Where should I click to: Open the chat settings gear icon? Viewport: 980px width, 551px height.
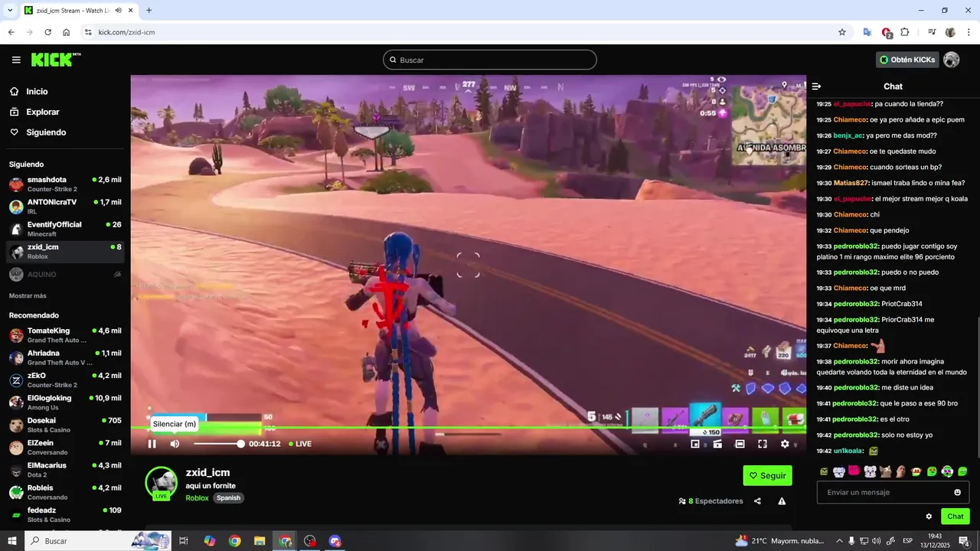(929, 517)
